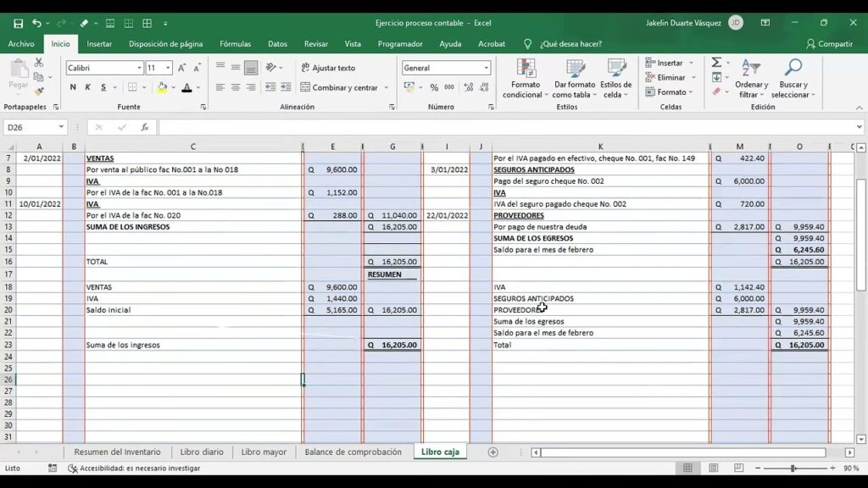The height and width of the screenshot is (488, 868).
Task: Toggle italic formatting (K)
Action: pyautogui.click(x=88, y=87)
